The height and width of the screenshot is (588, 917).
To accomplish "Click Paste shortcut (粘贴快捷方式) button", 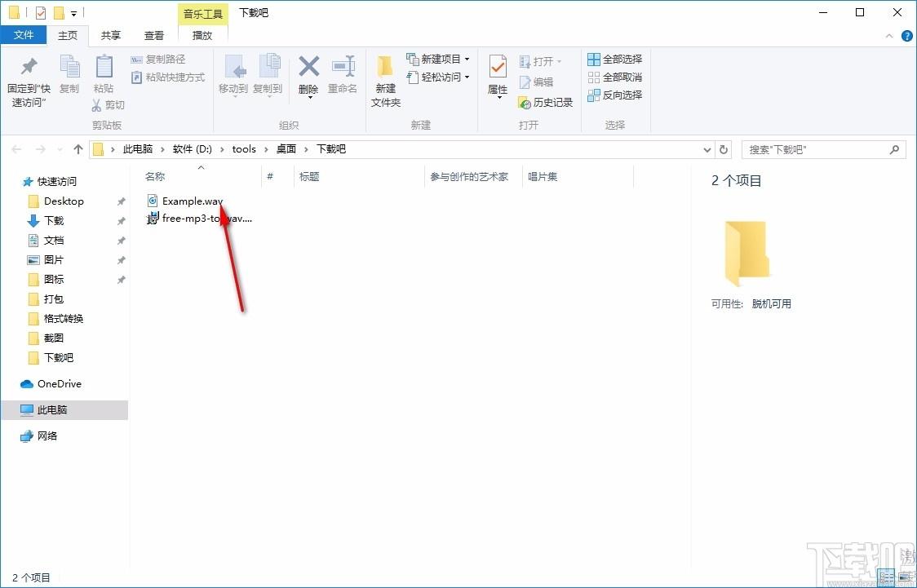I will pos(168,77).
